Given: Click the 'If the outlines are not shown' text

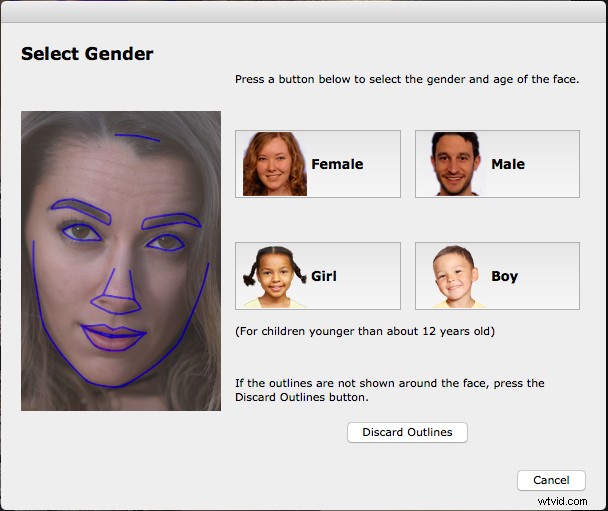Looking at the screenshot, I should pos(390,390).
